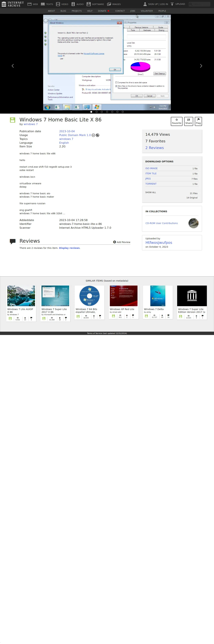Click the user account icon
The width and height of the screenshot is (214, 644).
point(145,4)
